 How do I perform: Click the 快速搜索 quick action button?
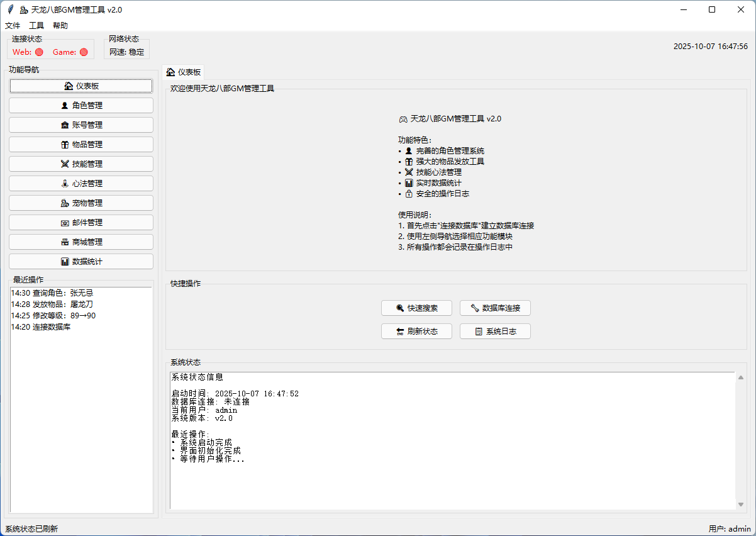click(x=416, y=308)
